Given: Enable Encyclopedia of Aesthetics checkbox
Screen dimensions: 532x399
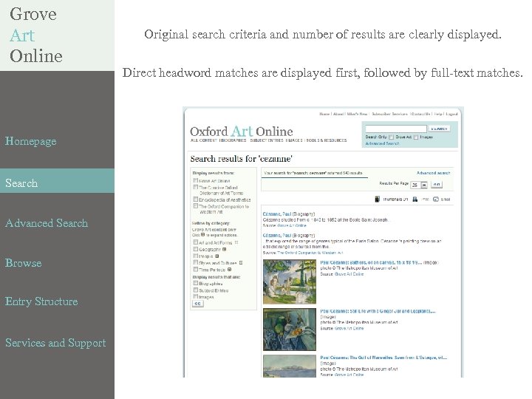Looking at the screenshot, I should pyautogui.click(x=195, y=199).
